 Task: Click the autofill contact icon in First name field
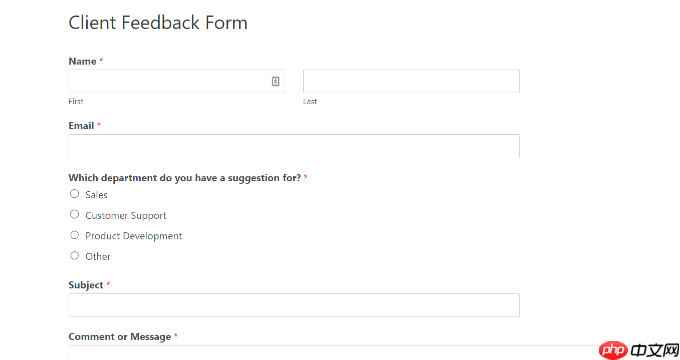275,81
